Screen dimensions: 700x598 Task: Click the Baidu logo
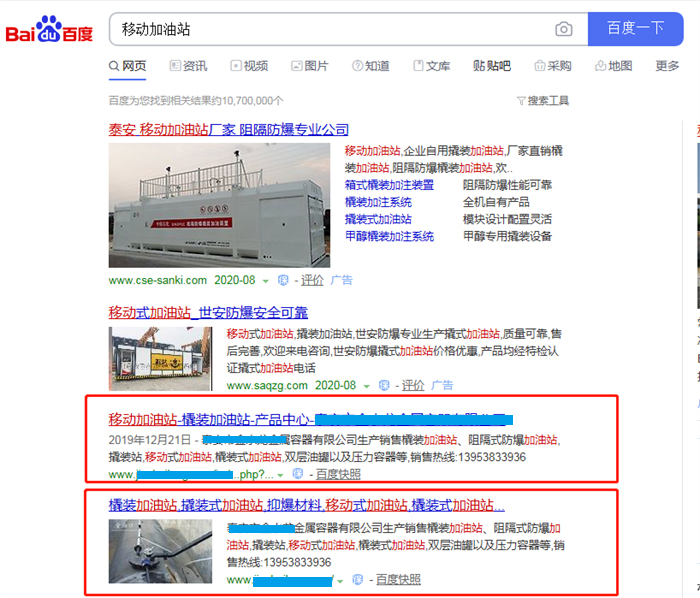click(49, 29)
